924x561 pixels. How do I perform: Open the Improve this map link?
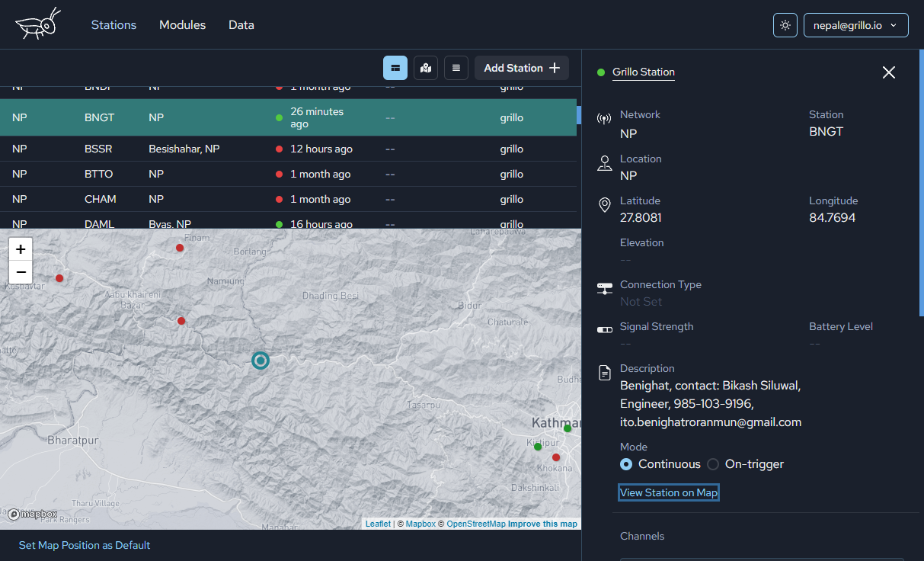(542, 524)
